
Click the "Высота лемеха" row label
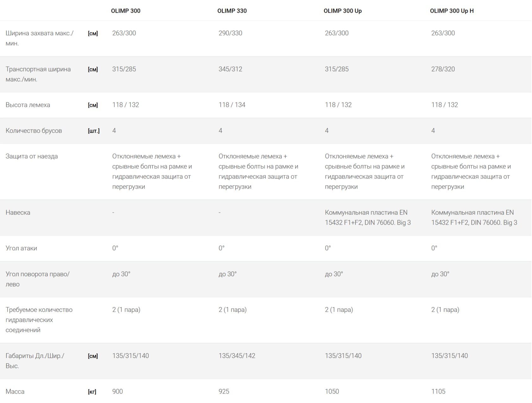(28, 105)
